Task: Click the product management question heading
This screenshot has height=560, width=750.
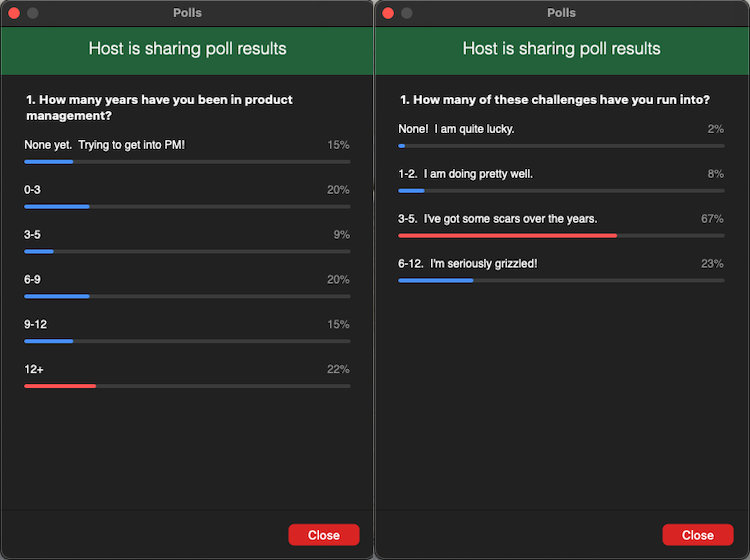Action: point(173,107)
